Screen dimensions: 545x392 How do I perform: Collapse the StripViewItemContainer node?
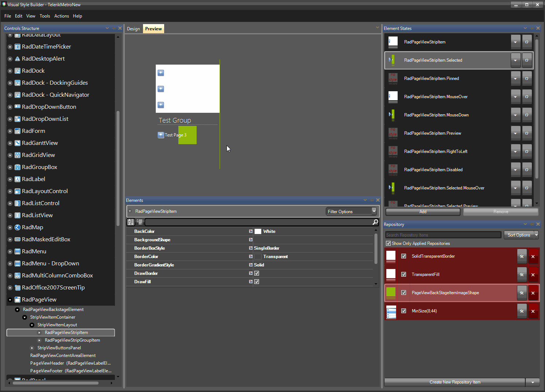pyautogui.click(x=25, y=318)
